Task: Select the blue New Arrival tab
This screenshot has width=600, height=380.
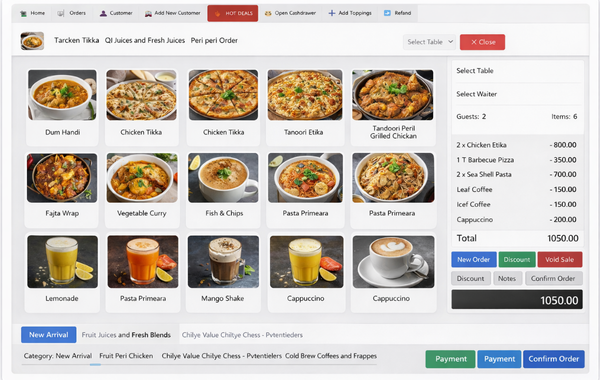Action: 49,335
